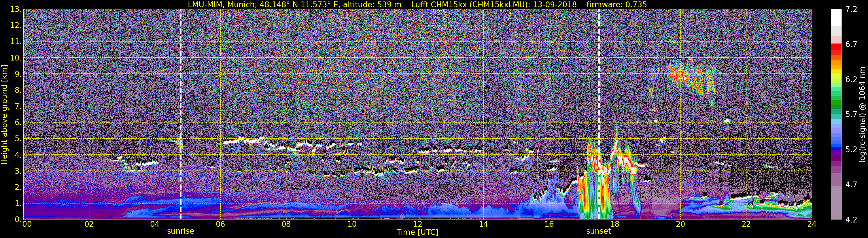Click the height tick label '9.'

(18, 74)
